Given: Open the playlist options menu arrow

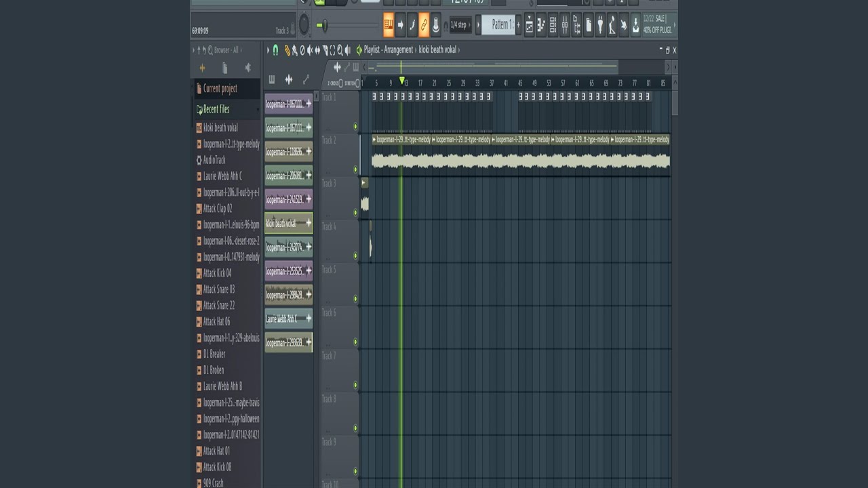Looking at the screenshot, I should click(x=268, y=50).
